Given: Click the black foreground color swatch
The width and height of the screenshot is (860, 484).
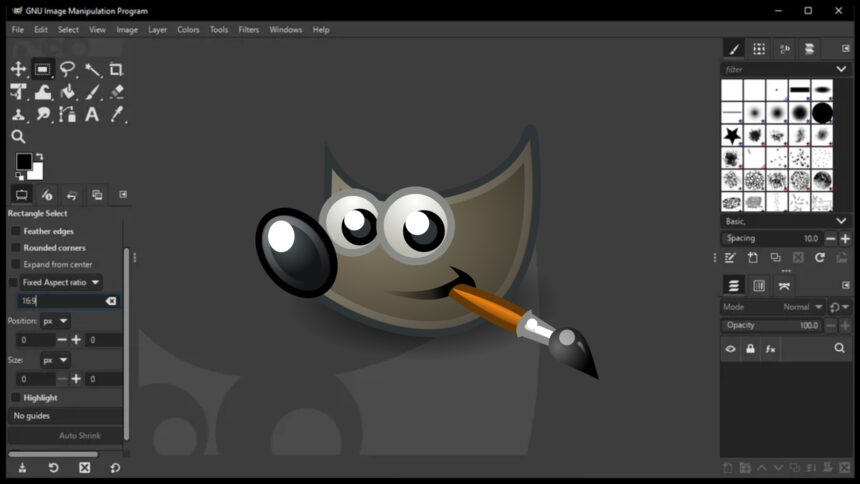Looking at the screenshot, I should (x=23, y=162).
